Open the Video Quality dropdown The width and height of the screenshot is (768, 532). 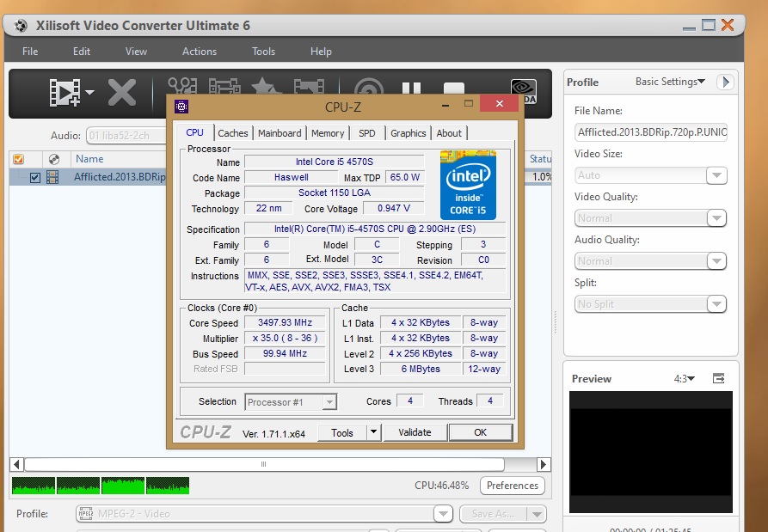click(651, 218)
